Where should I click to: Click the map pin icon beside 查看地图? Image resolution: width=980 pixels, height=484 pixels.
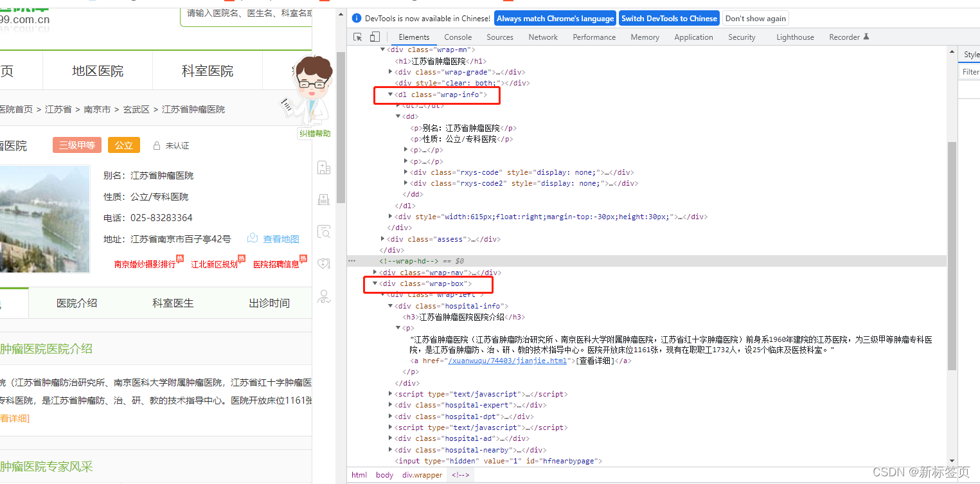[x=253, y=238]
